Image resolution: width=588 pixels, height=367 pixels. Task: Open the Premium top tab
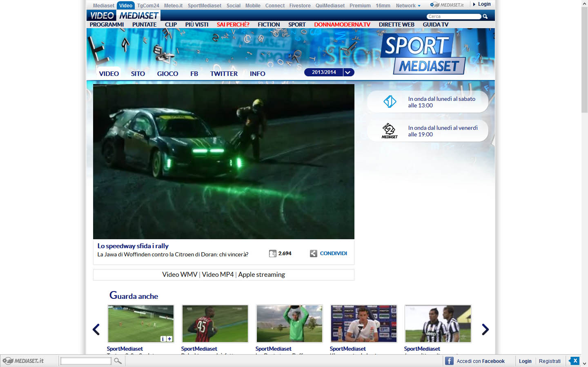[x=360, y=6]
